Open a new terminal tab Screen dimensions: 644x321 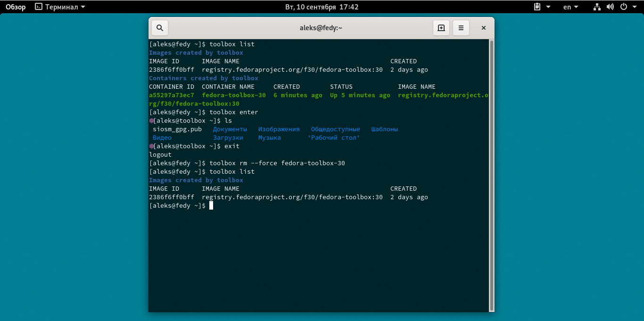click(x=441, y=28)
